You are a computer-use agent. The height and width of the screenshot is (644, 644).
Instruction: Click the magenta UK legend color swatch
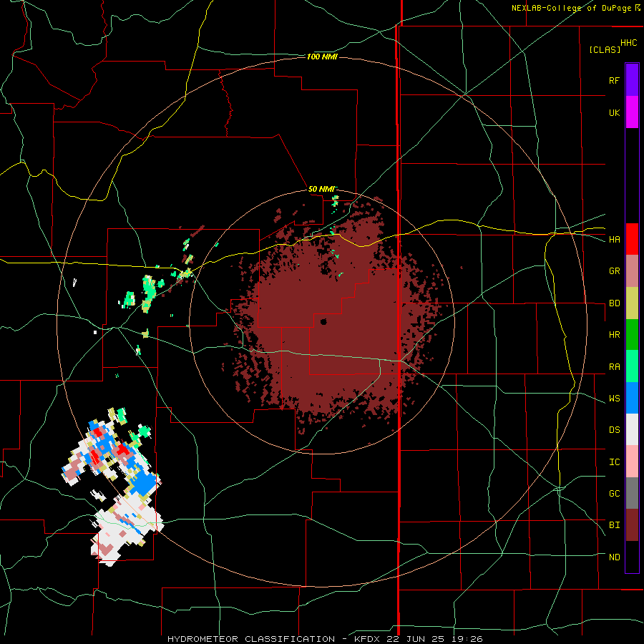click(632, 112)
